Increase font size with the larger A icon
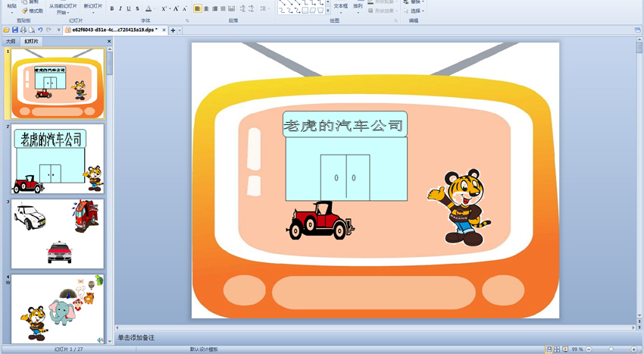The image size is (644, 354). pos(176,8)
